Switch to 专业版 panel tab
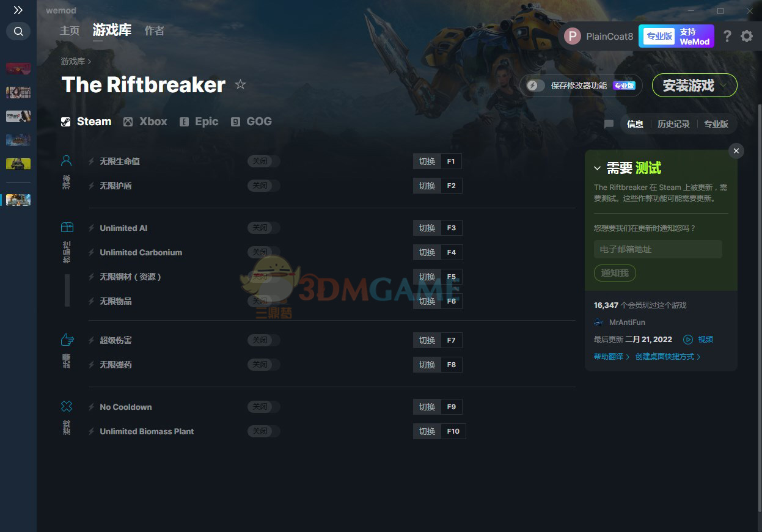 tap(716, 124)
